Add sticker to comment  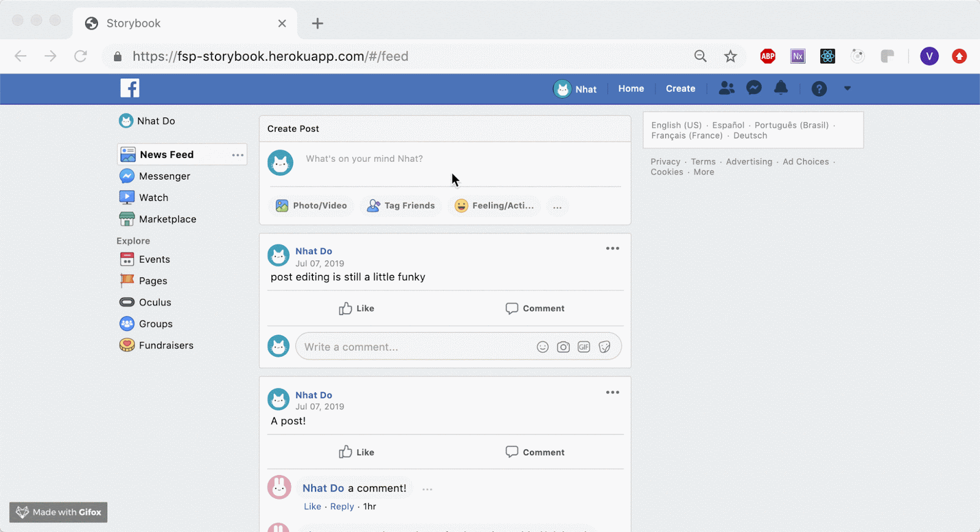(605, 347)
